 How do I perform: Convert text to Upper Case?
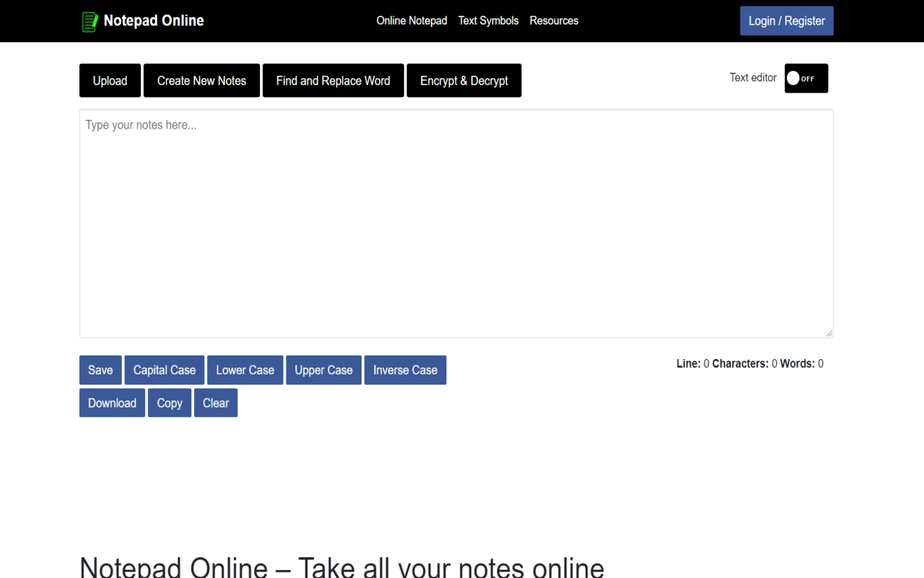323,369
